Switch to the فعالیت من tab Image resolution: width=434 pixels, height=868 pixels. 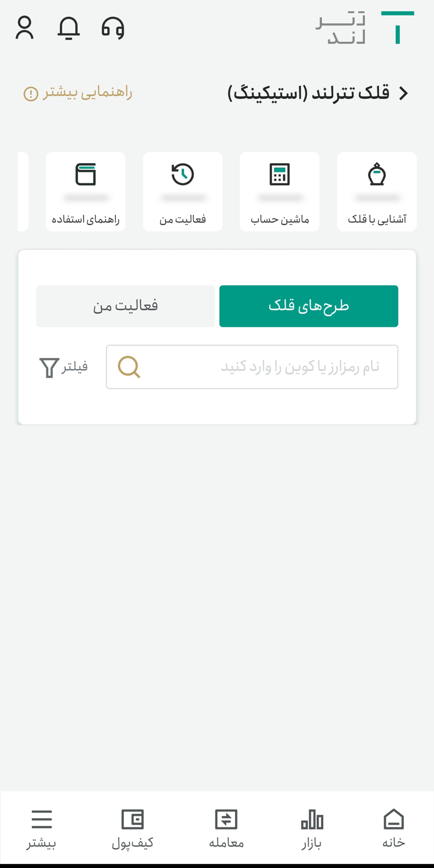[125, 306]
